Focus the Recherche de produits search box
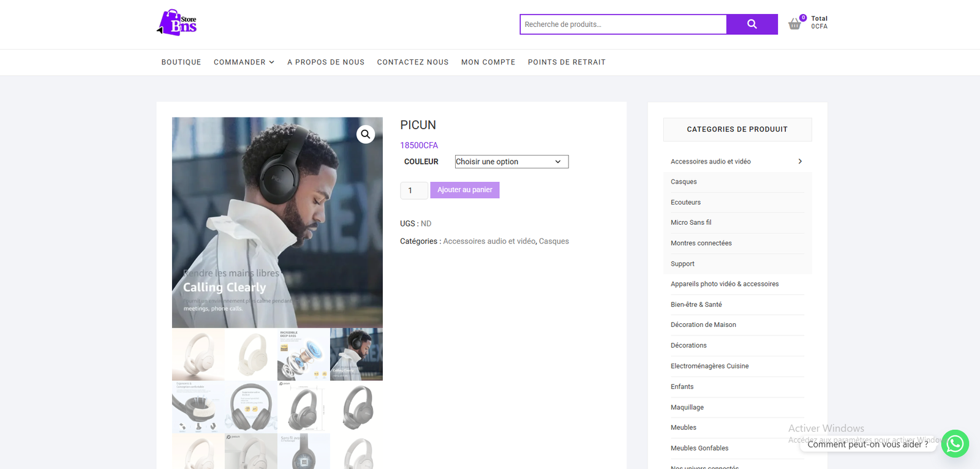The image size is (980, 469). pos(623,24)
